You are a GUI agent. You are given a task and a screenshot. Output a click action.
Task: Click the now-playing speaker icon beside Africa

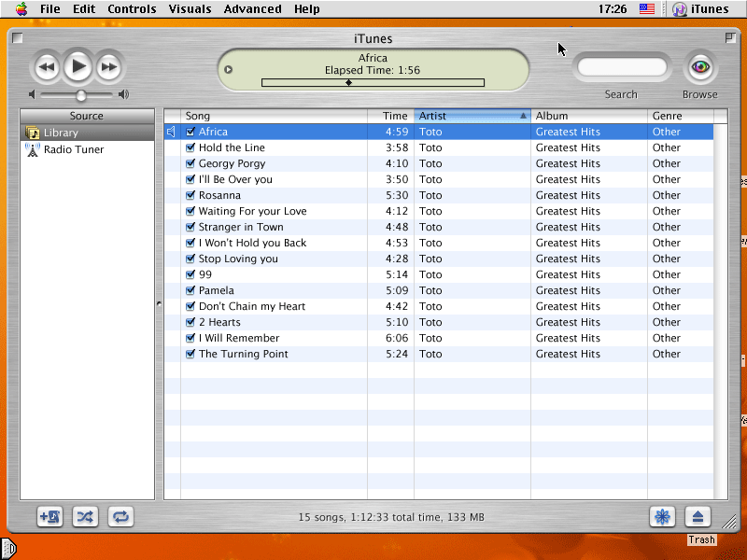pos(172,132)
